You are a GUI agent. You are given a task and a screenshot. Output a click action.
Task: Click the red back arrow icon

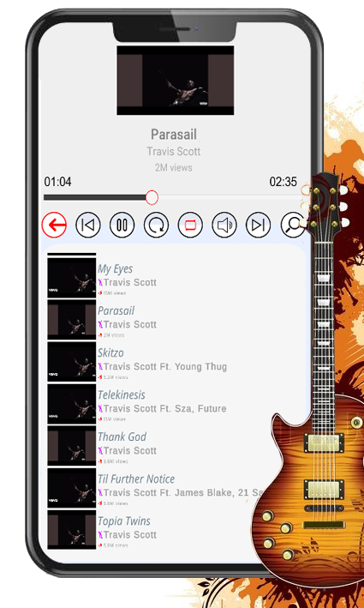tap(54, 225)
